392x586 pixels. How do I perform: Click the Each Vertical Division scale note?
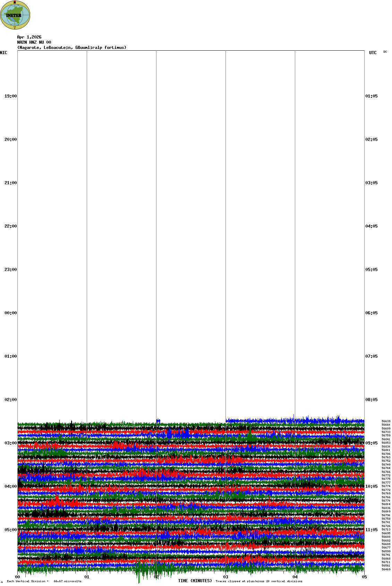click(x=44, y=581)
